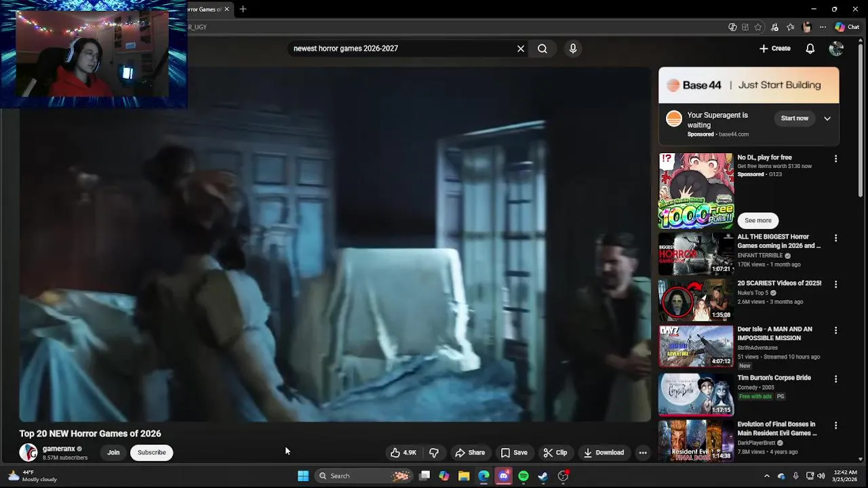Create a clip with the Clip button
The image size is (868, 488).
coord(555,453)
